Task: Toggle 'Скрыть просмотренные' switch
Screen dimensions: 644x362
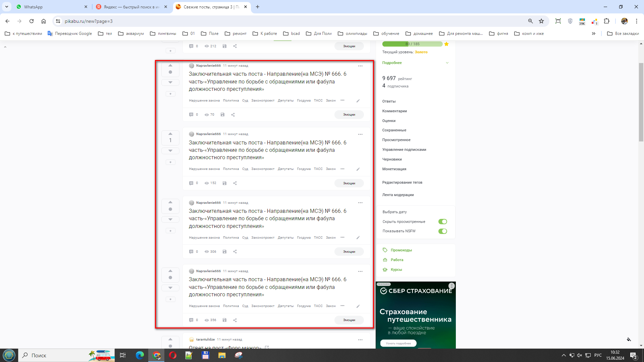Action: click(x=442, y=222)
